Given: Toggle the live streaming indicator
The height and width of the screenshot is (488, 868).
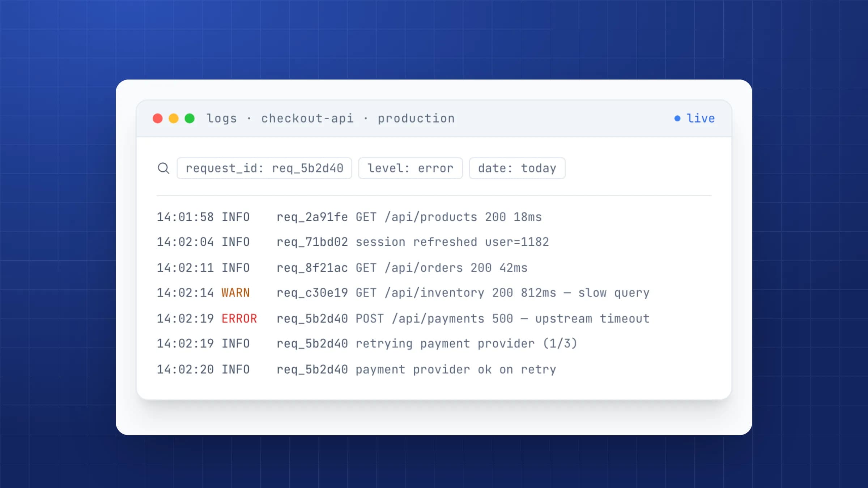Looking at the screenshot, I should coord(695,118).
